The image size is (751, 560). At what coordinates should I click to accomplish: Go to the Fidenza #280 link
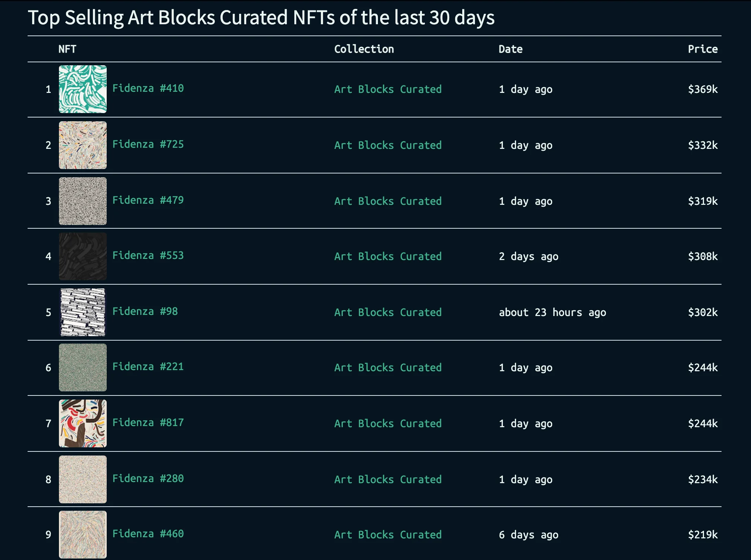click(148, 479)
